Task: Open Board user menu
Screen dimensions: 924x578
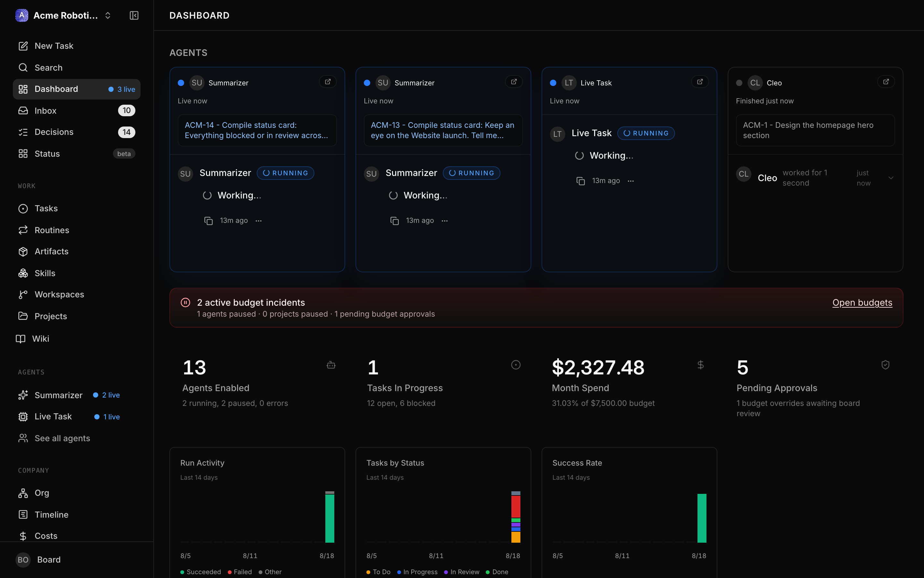Action: 76,560
